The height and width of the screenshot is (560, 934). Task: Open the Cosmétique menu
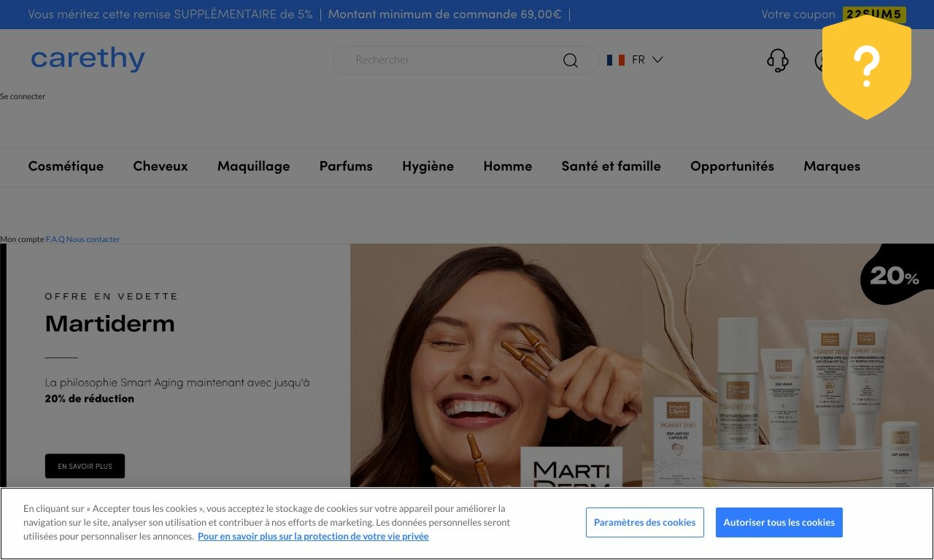[66, 166]
